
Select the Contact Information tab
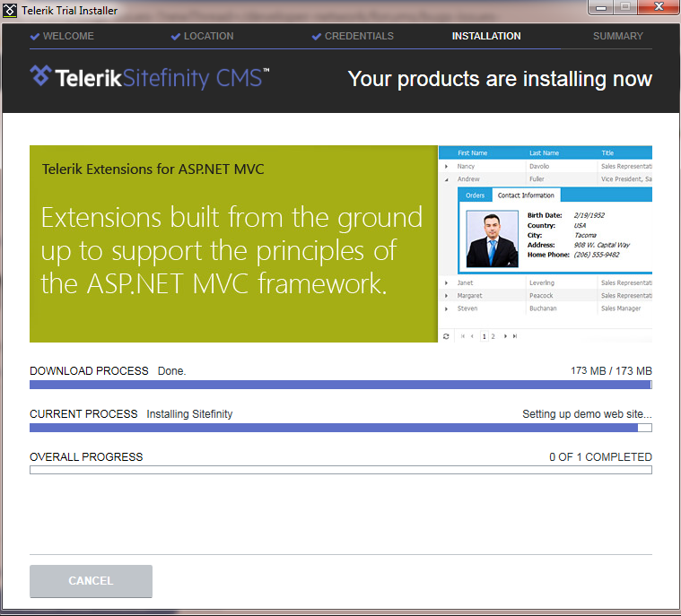pyautogui.click(x=526, y=195)
